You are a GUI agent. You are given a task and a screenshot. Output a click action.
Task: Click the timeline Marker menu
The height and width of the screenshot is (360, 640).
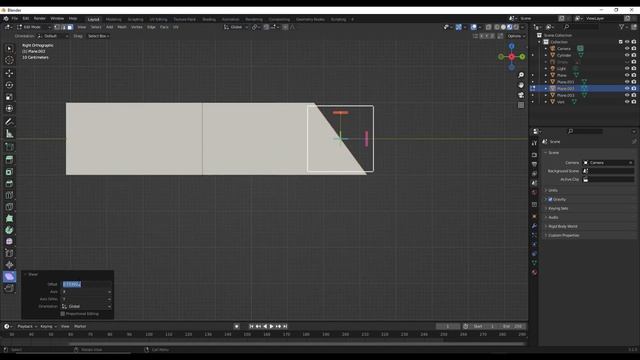click(x=80, y=327)
